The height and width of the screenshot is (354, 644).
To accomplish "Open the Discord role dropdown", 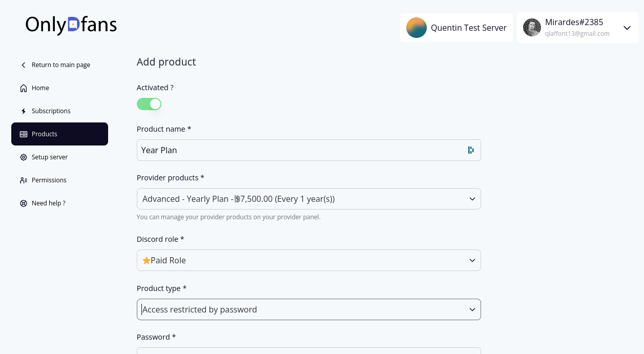I will click(308, 260).
